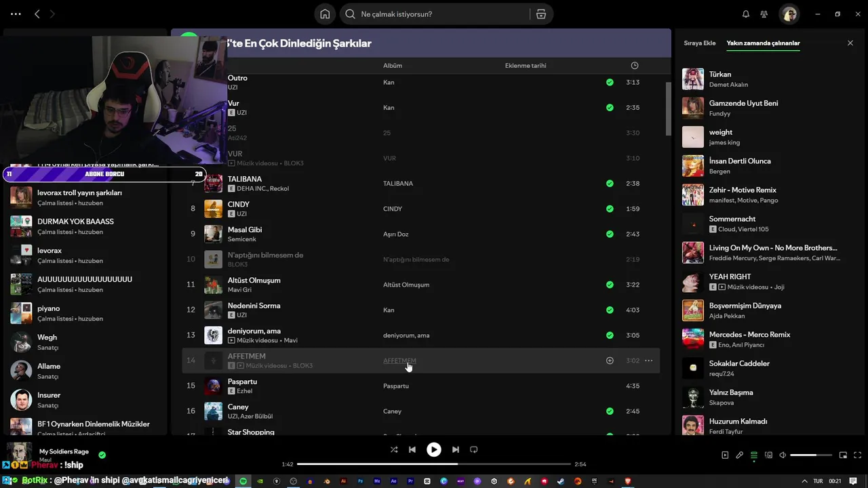Open notifications bell

pyautogui.click(x=746, y=14)
